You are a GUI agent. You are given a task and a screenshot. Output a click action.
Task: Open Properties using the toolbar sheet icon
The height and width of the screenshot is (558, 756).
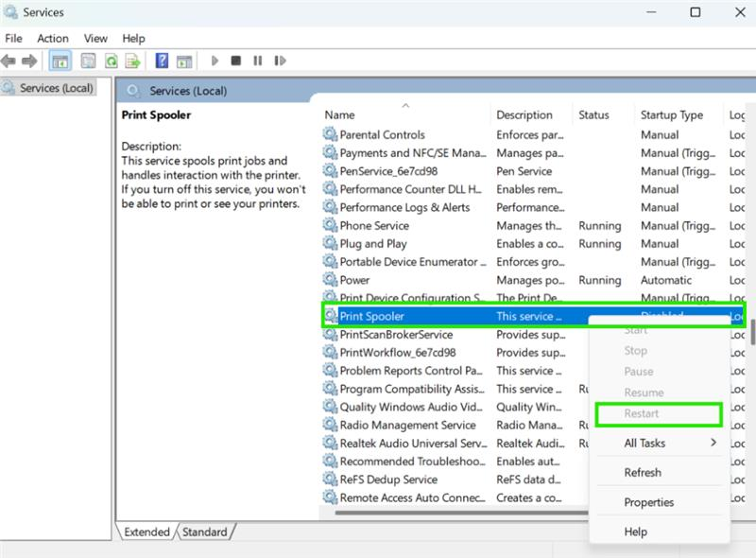coord(88,61)
